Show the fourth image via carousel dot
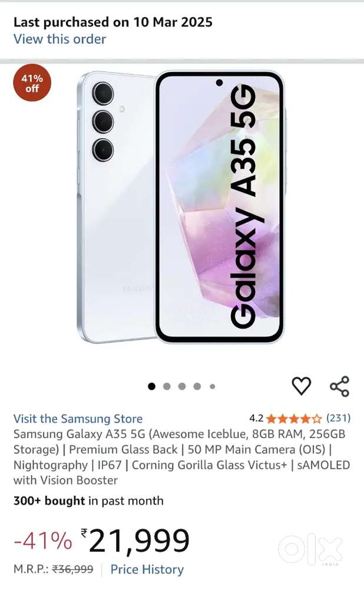 (x=197, y=386)
